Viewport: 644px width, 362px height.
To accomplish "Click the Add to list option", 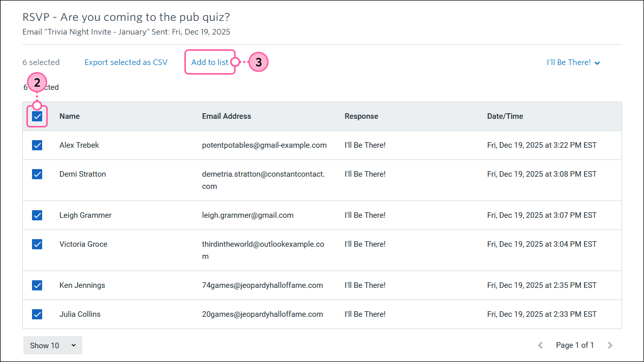I will [x=210, y=62].
